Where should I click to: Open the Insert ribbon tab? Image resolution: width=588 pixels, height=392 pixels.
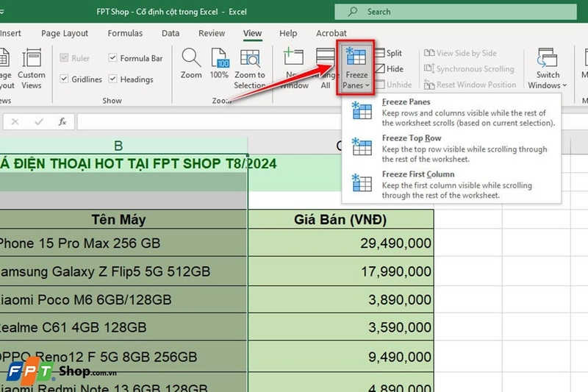[10, 33]
